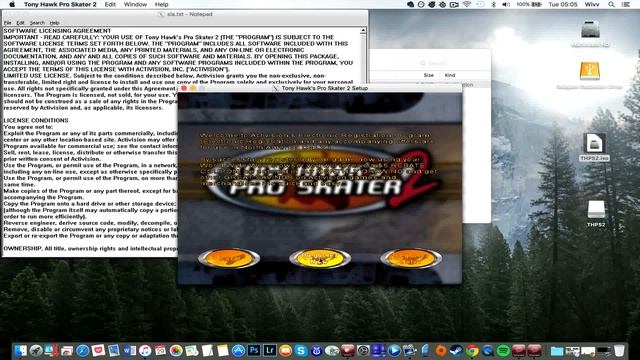Open Photoshop from the dock
This screenshot has width=640, height=360.
click(x=254, y=351)
